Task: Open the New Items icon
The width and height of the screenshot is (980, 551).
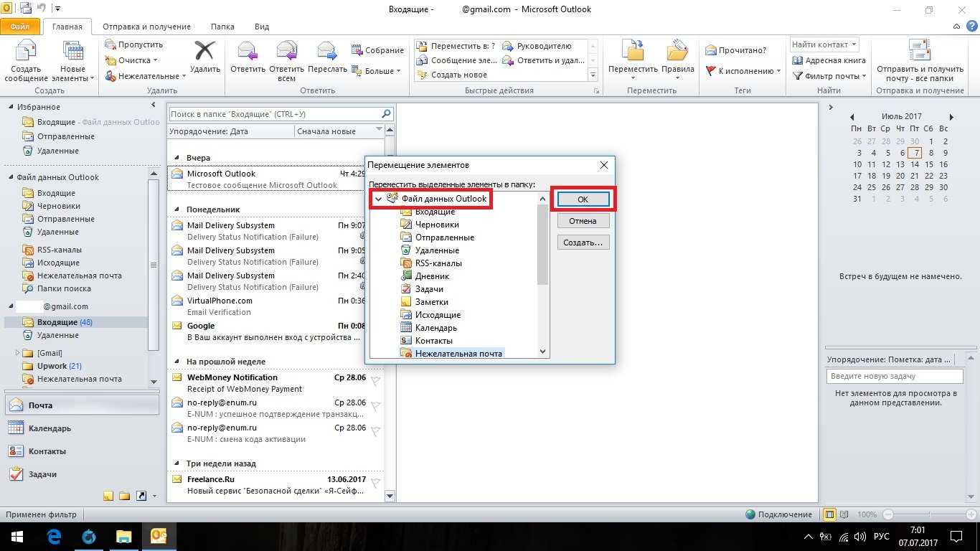Action: tap(72, 52)
